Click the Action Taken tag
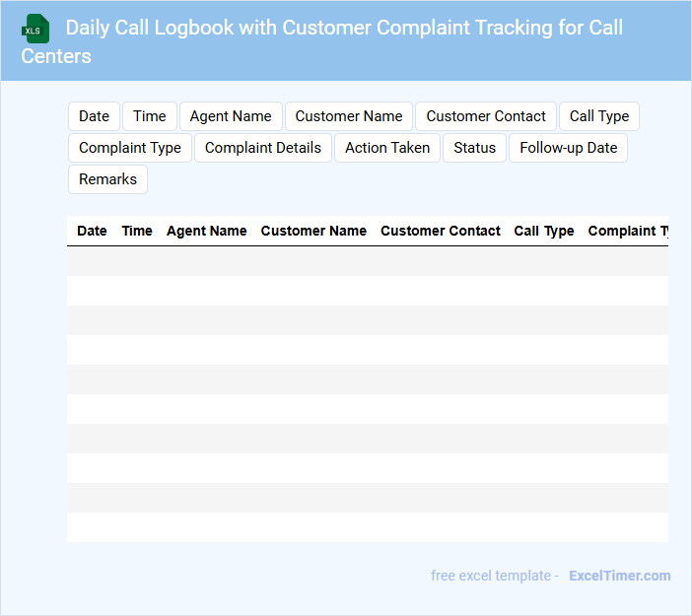The height and width of the screenshot is (616, 692). pos(387,148)
